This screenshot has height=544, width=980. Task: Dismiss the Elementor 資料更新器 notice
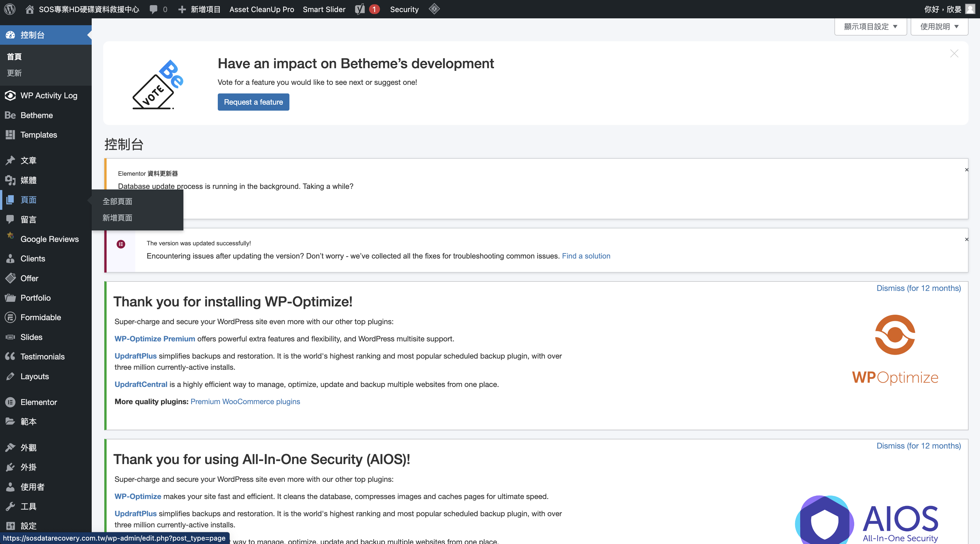pyautogui.click(x=966, y=170)
